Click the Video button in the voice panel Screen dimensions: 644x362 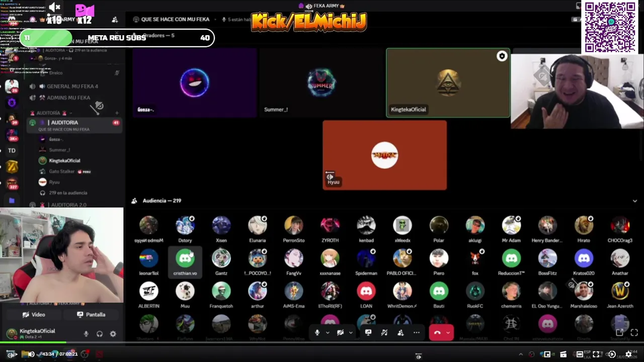[33, 315]
